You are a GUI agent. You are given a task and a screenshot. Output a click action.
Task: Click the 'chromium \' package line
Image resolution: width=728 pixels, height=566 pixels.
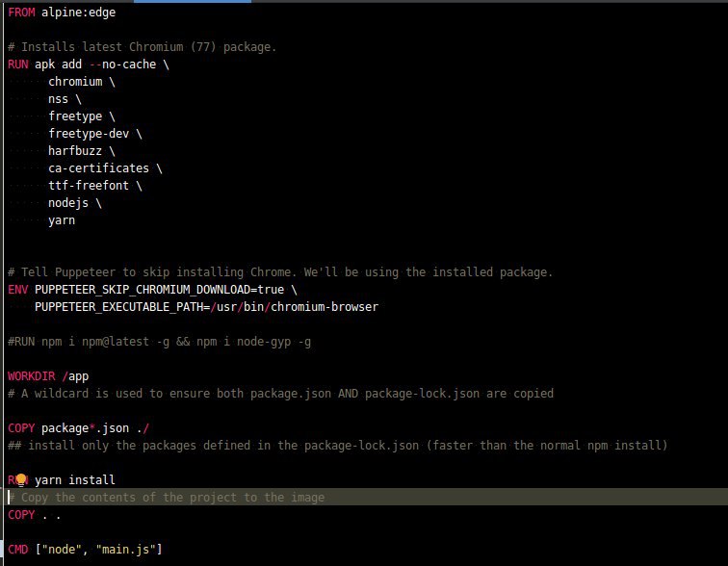82,82
